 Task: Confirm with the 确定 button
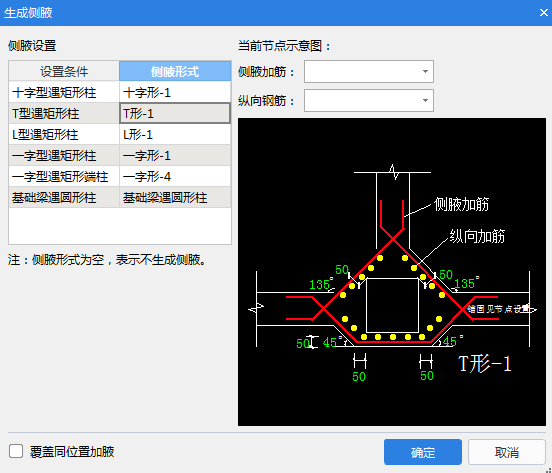pos(423,452)
